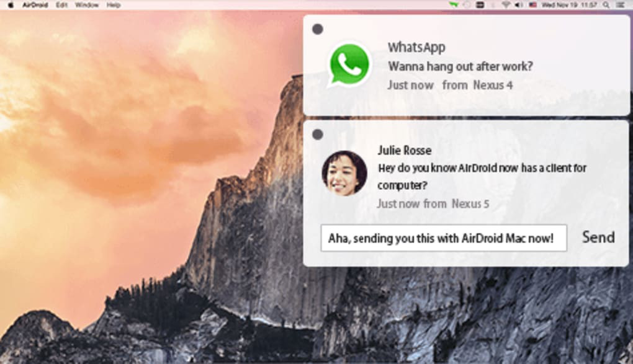Open Spotlight search magnifier
The image size is (633, 364).
point(606,5)
